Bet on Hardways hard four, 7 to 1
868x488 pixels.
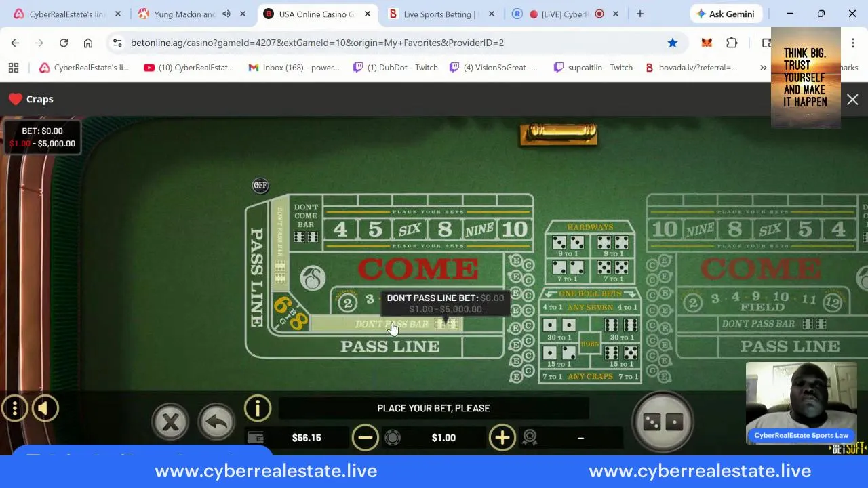[x=568, y=271]
